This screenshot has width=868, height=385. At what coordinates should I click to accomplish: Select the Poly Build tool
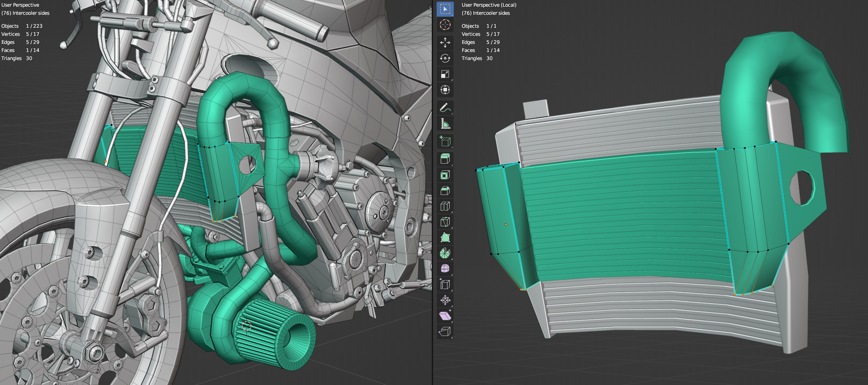click(445, 238)
